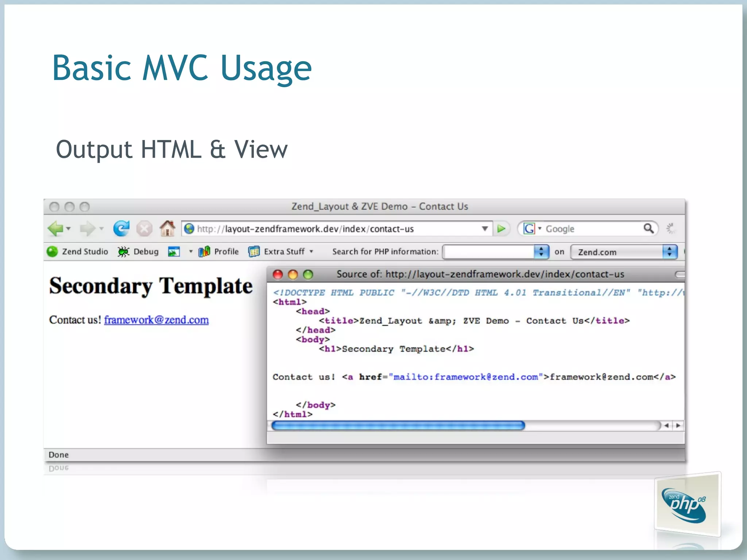Open the PHP information search history stepper
This screenshot has height=560, width=747.
pos(541,252)
